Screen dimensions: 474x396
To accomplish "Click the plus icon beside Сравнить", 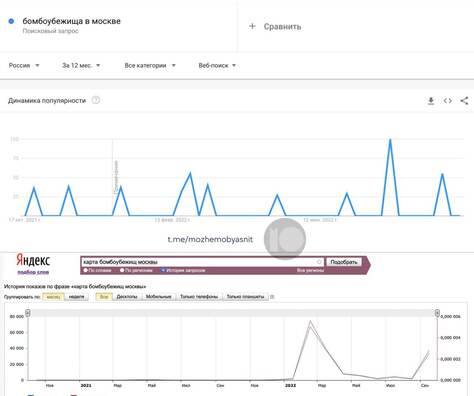I will pos(252,26).
